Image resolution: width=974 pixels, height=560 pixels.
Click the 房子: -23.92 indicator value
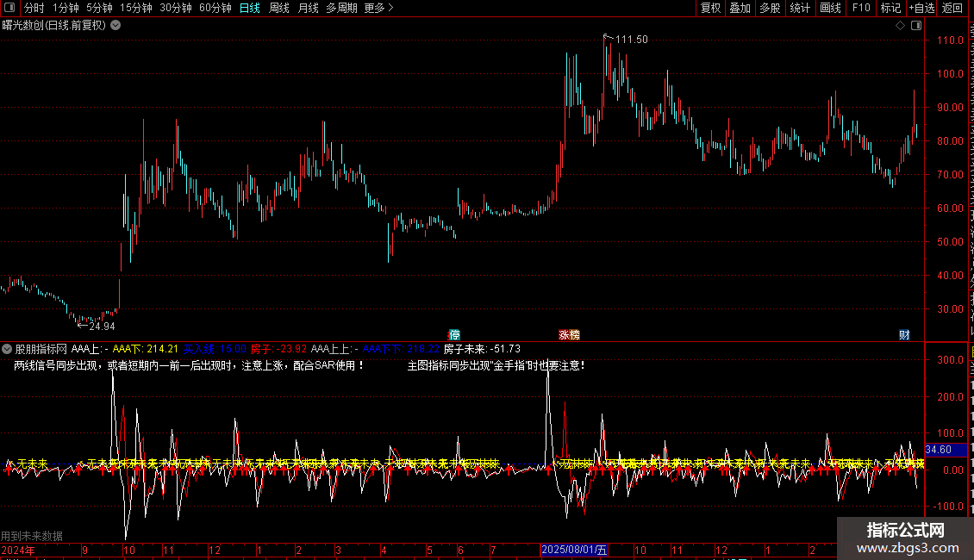[x=278, y=349]
